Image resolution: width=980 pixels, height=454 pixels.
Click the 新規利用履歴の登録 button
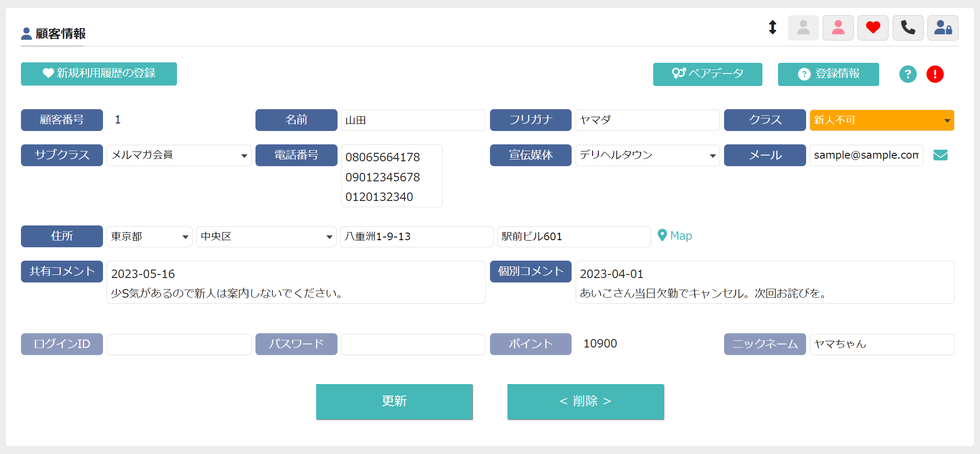(x=99, y=74)
